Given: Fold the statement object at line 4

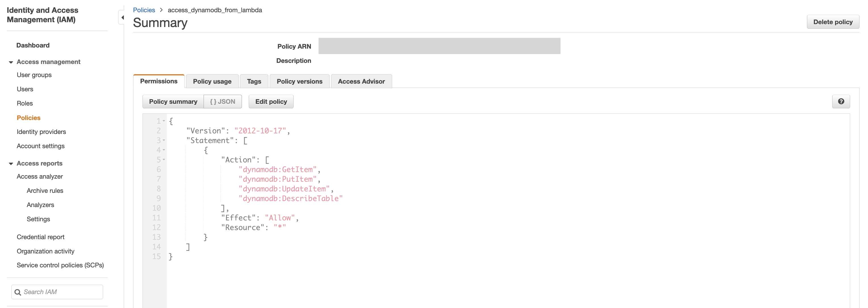Looking at the screenshot, I should point(164,150).
